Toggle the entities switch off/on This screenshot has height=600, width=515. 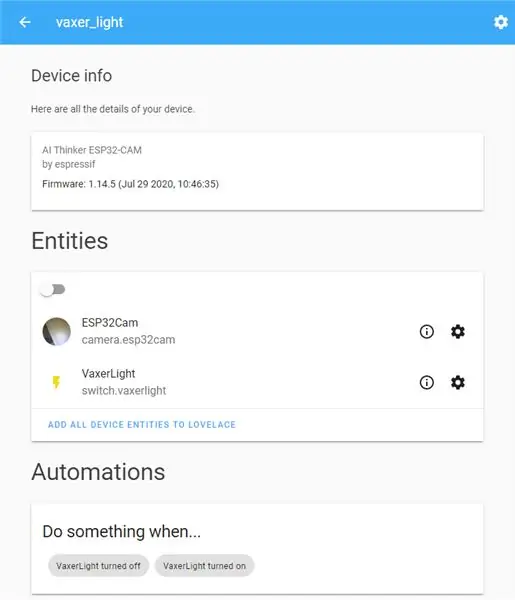53,290
